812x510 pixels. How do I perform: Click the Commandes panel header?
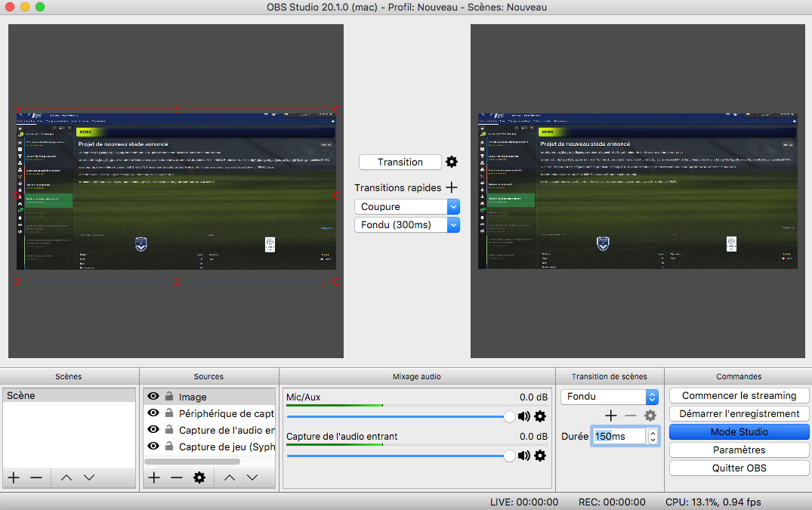(x=739, y=376)
